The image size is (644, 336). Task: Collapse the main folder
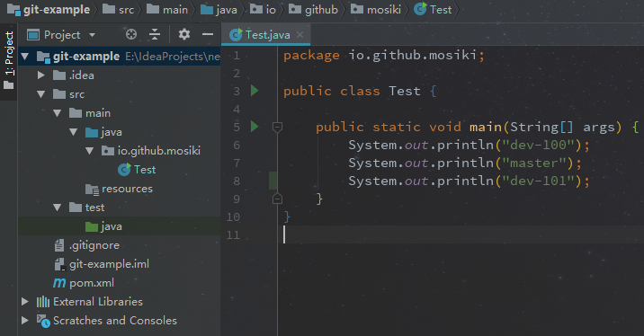tap(57, 113)
